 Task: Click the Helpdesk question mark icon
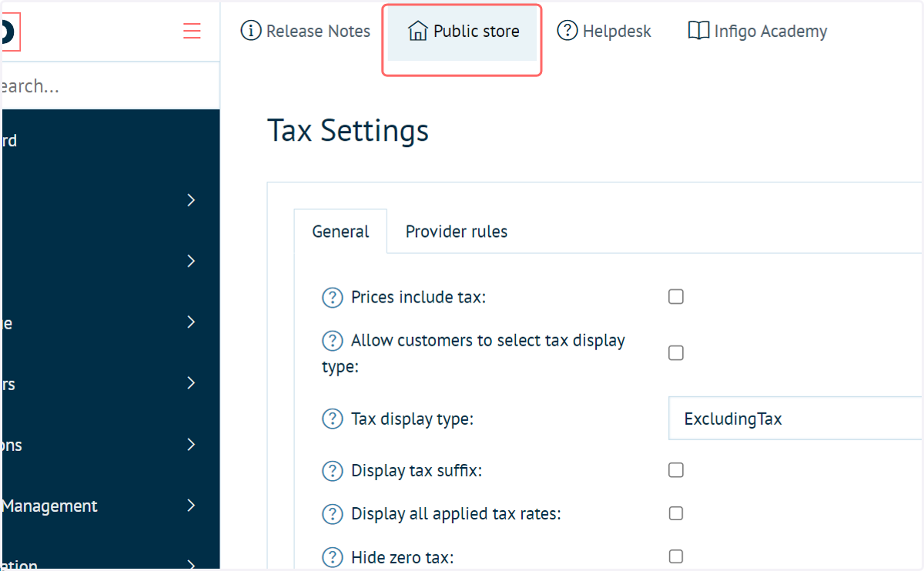tap(567, 31)
